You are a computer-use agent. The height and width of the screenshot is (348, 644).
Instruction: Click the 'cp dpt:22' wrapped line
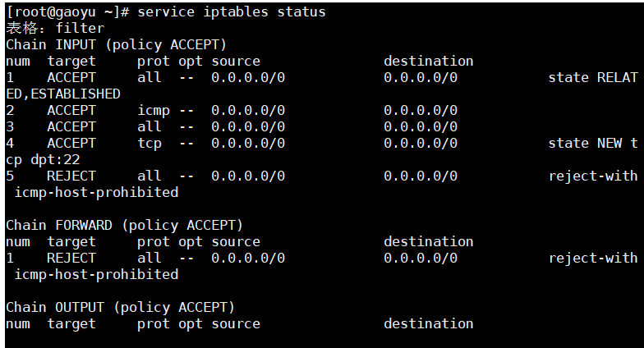43,159
